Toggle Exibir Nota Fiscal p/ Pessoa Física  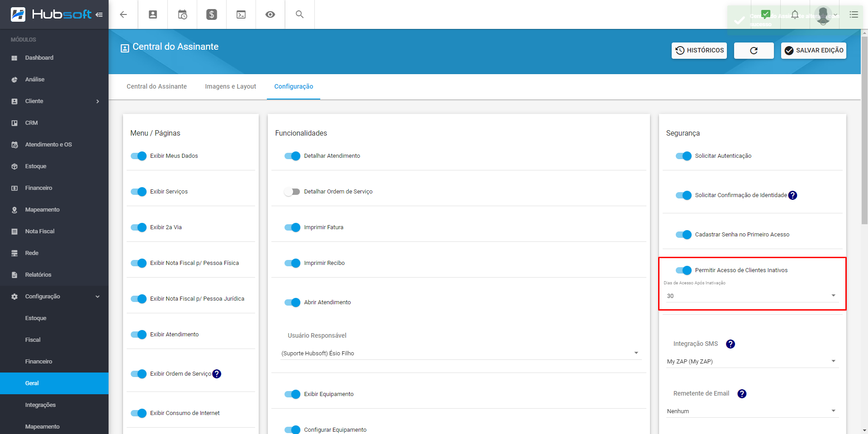point(139,263)
